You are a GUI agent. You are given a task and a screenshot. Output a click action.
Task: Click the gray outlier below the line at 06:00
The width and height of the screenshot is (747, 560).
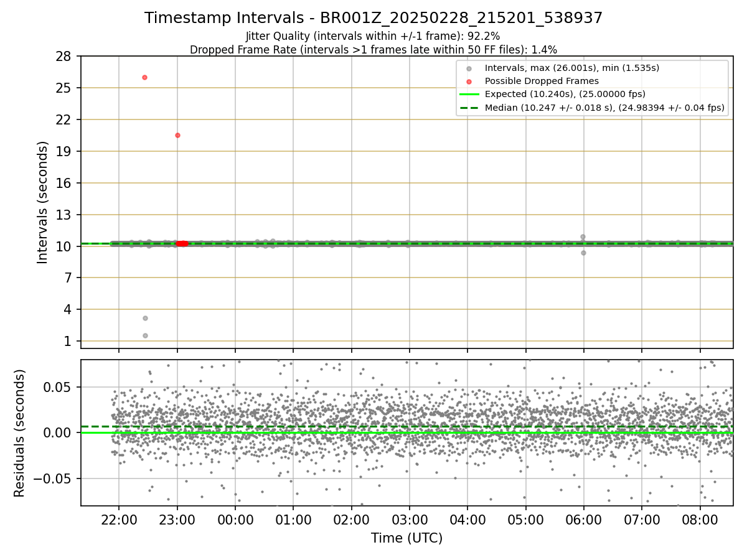[x=583, y=253]
